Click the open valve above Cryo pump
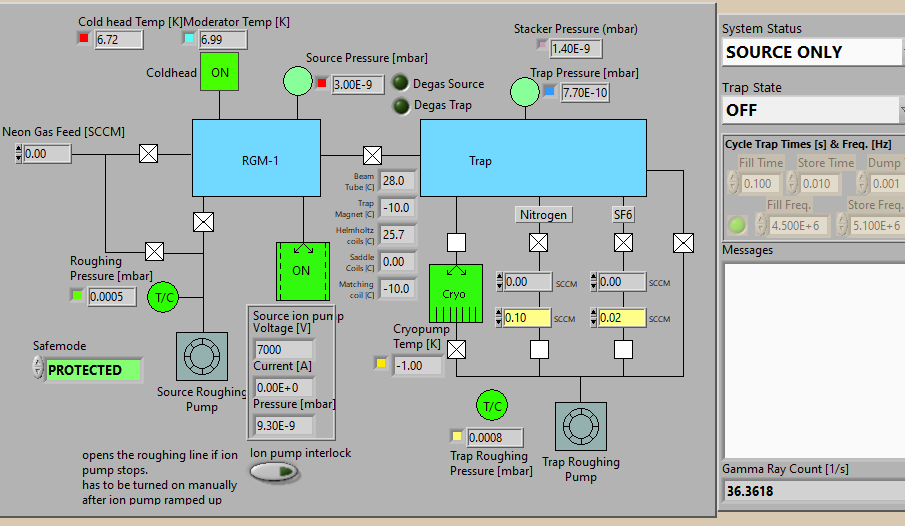 (457, 243)
